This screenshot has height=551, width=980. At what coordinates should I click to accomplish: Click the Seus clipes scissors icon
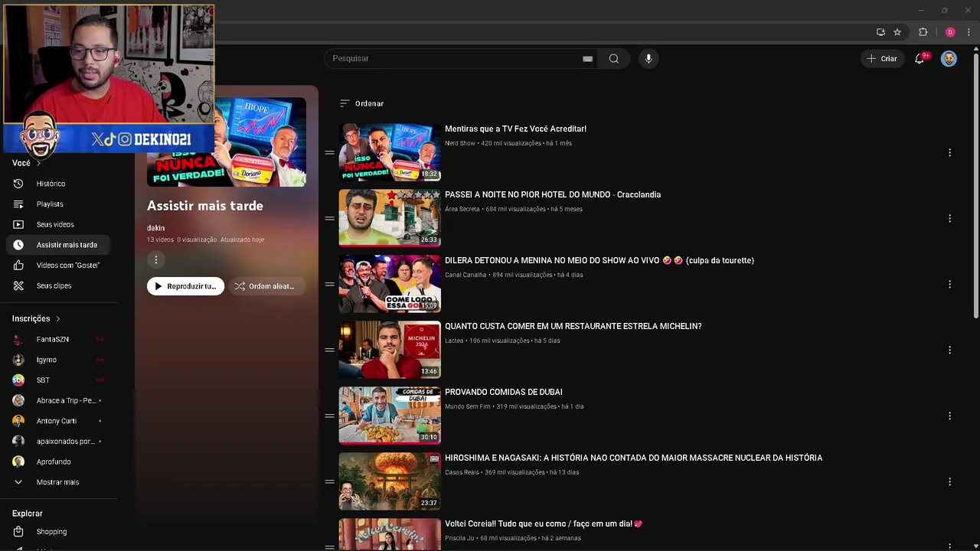click(18, 285)
